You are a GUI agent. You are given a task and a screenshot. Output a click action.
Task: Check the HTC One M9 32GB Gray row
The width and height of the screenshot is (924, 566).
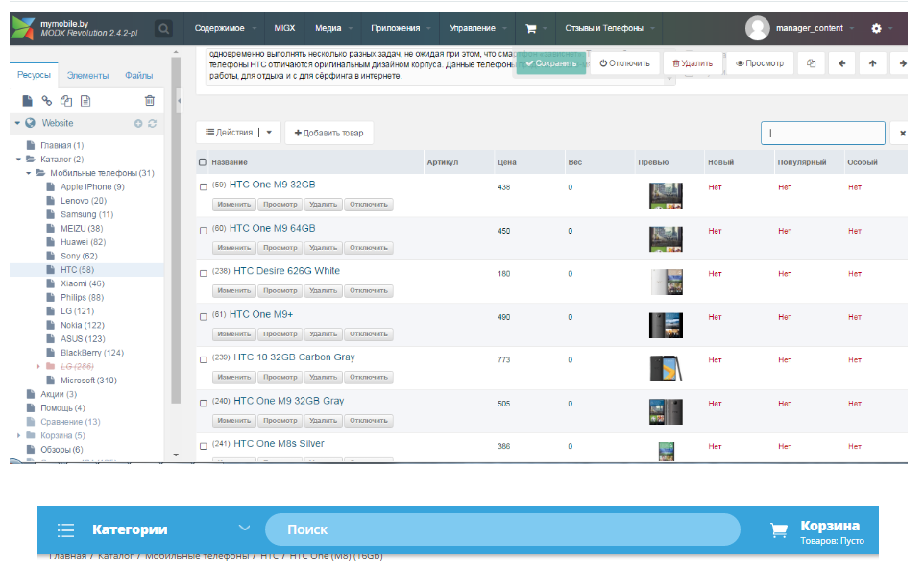tap(204, 404)
